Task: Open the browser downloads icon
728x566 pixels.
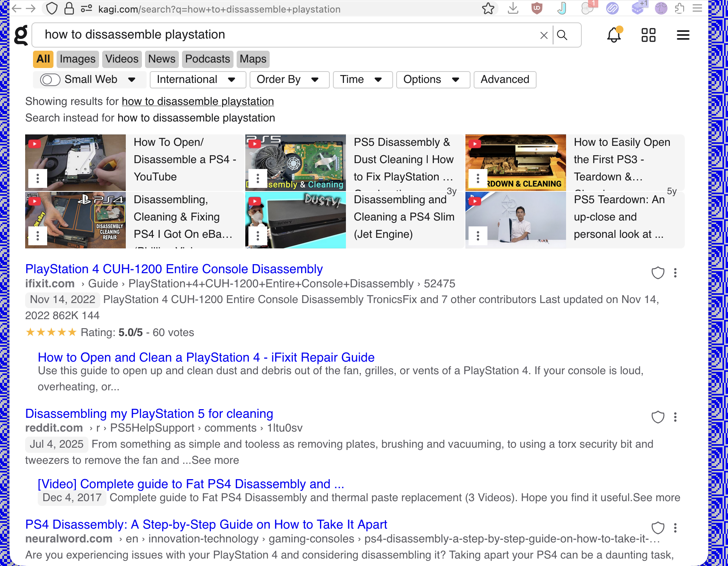Action: 513,9
